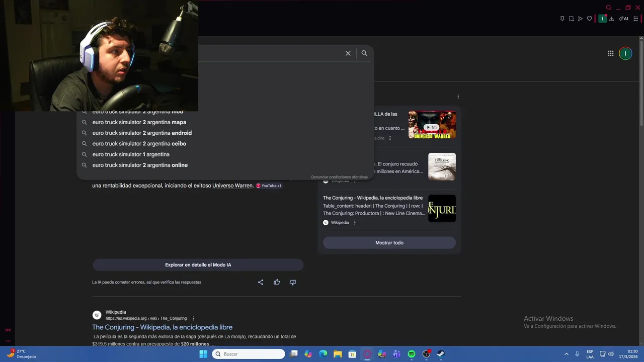Open 'The Conjuring - Wikipedia, la enciclopedia libre' result link

162,327
